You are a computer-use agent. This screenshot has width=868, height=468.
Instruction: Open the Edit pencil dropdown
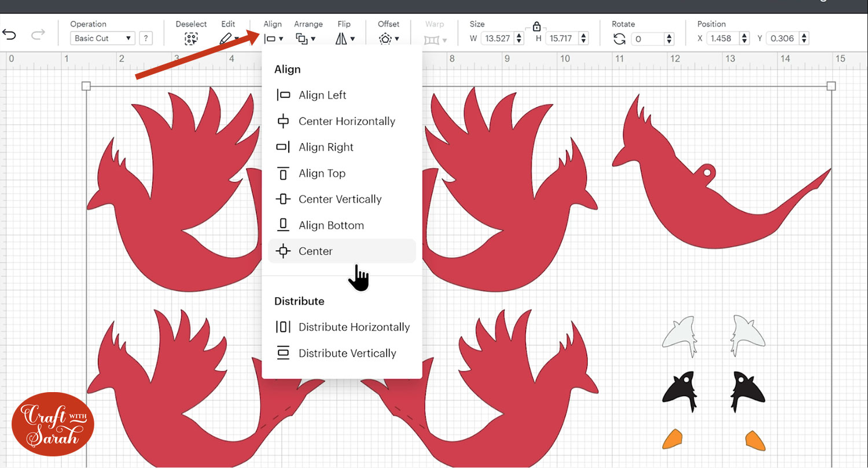coord(229,39)
